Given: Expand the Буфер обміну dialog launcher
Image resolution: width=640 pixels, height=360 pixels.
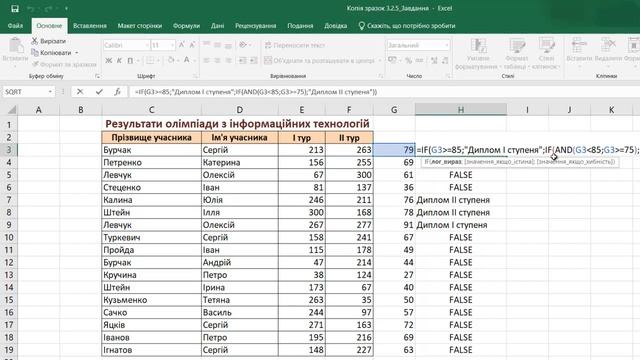Looking at the screenshot, I should click(x=97, y=76).
